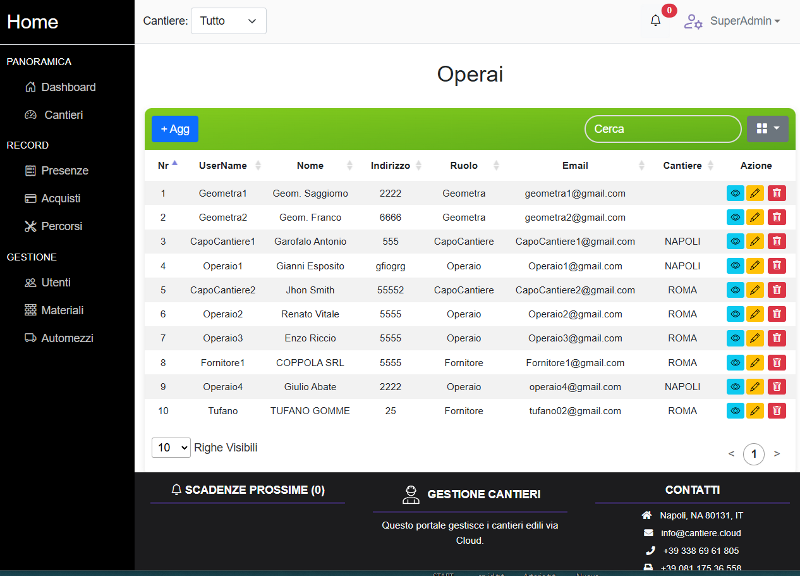Click inside the Cerca search field
Viewport: 800px width, 576px height.
coord(662,128)
